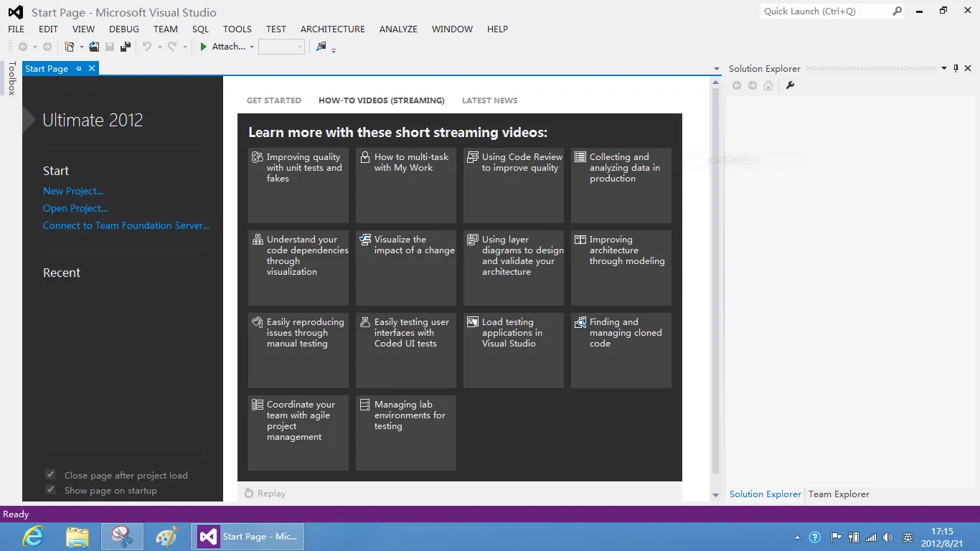Open the Solution Explorer window position dropdown
Image resolution: width=980 pixels, height=551 pixels.
point(943,68)
